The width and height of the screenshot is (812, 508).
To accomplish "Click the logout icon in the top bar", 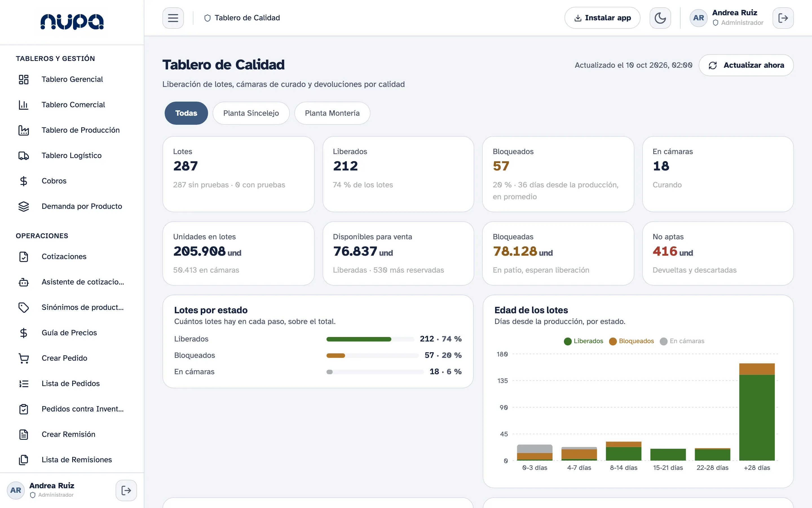I will (783, 18).
